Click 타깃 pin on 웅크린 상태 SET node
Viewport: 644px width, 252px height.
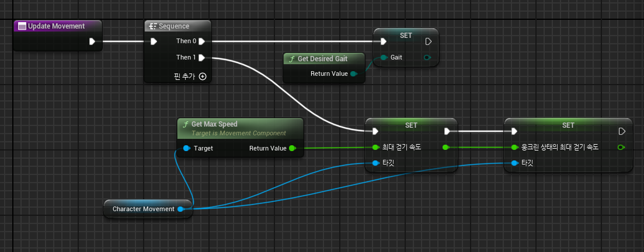[514, 163]
